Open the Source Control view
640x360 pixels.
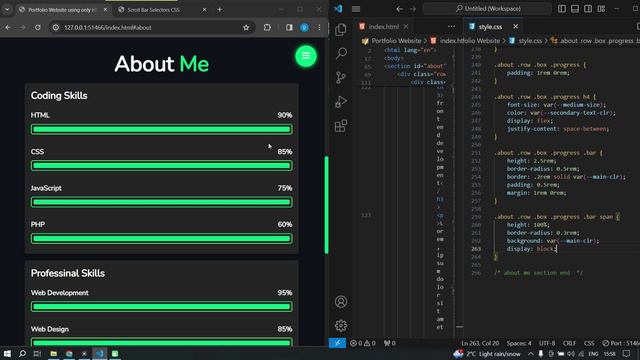(x=341, y=78)
